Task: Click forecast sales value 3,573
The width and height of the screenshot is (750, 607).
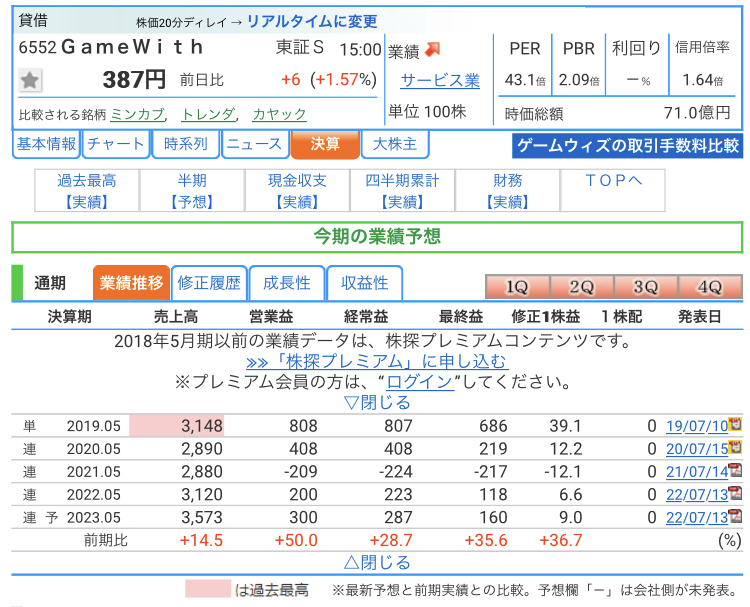Action: [201, 518]
